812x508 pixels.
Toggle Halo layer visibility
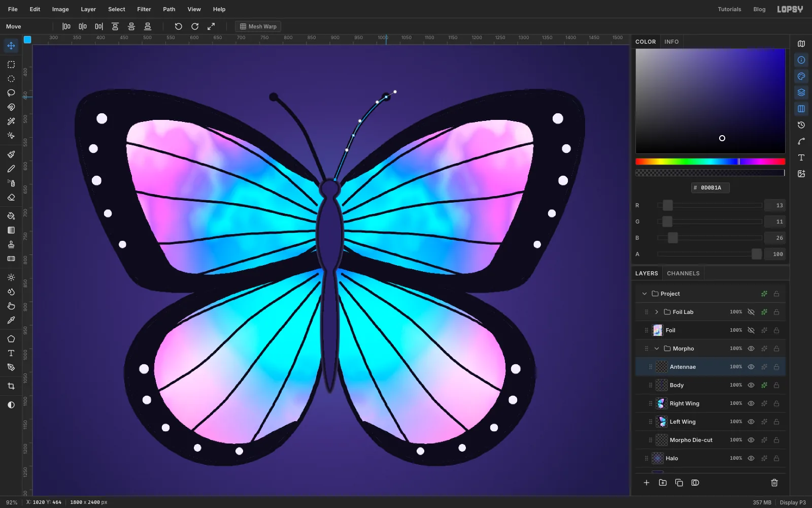click(x=751, y=458)
